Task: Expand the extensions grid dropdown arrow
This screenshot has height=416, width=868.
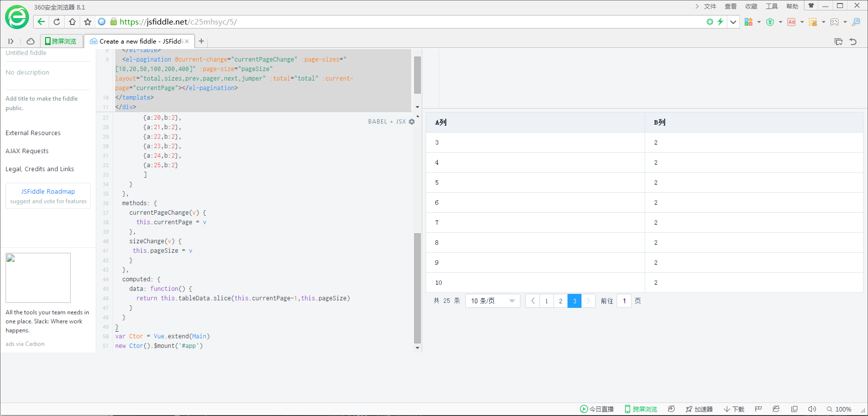Action: coord(759,22)
